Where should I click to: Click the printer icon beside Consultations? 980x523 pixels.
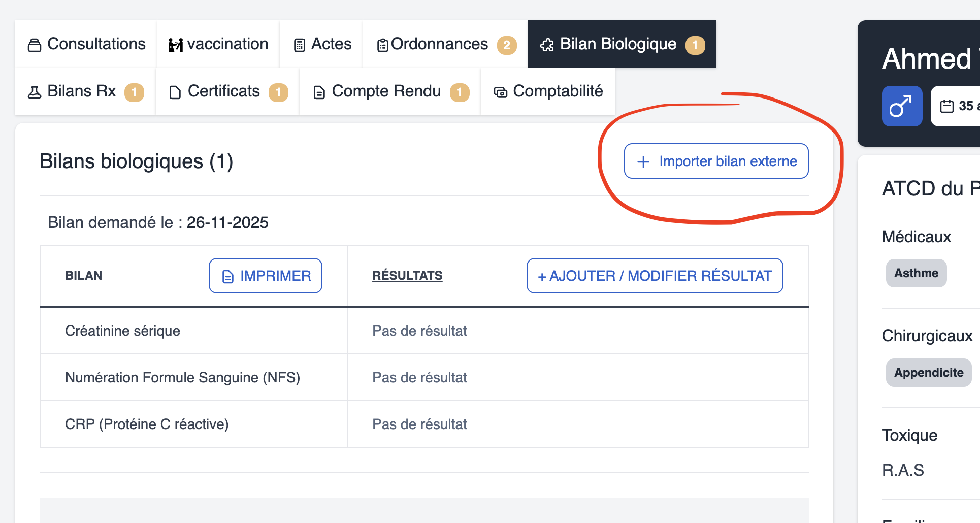35,45
